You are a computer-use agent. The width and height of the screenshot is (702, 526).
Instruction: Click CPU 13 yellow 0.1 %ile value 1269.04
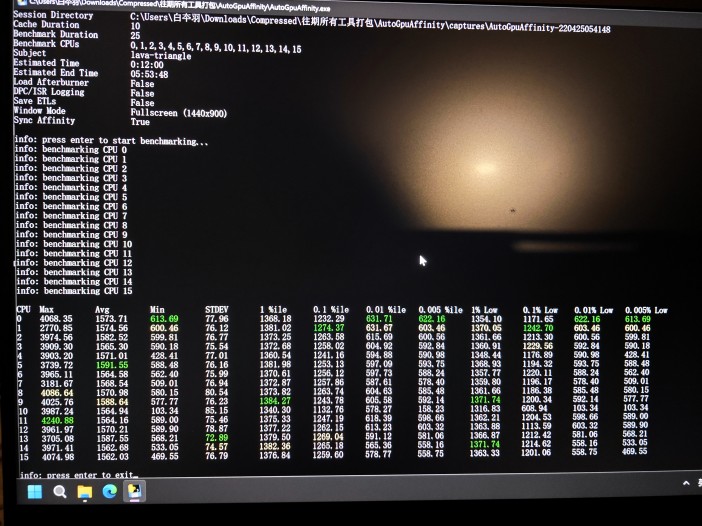point(328,436)
